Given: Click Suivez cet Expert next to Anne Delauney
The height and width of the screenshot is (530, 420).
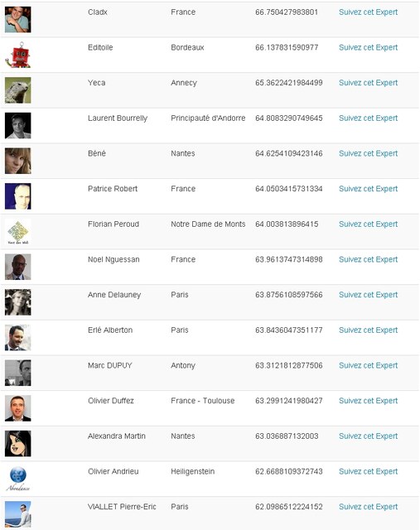Looking at the screenshot, I should pyautogui.click(x=369, y=295).
